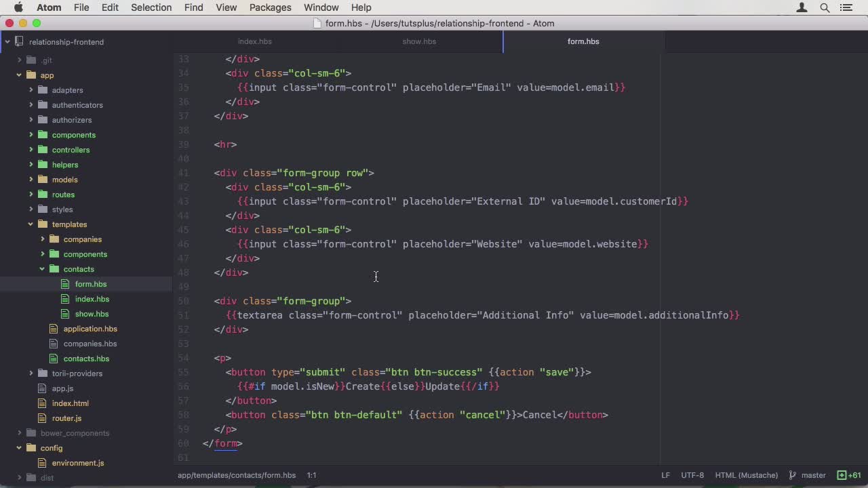This screenshot has width=868, height=488.
Task: Click the 1:1 cursor position indicator
Action: pyautogui.click(x=311, y=475)
